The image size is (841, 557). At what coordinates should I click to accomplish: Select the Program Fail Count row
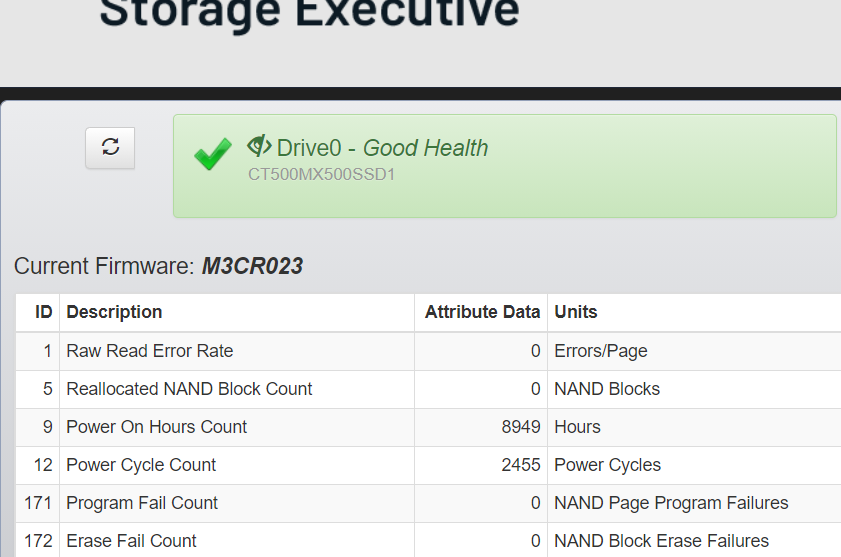(428, 503)
